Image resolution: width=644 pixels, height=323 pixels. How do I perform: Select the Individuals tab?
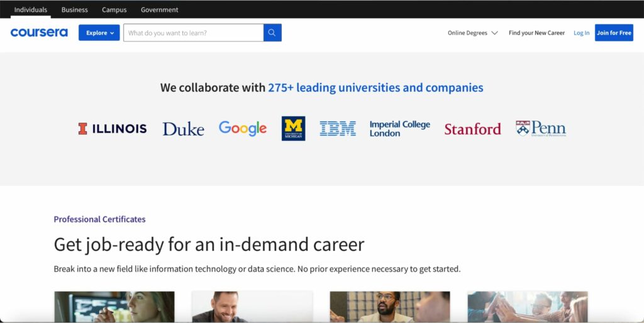click(31, 9)
